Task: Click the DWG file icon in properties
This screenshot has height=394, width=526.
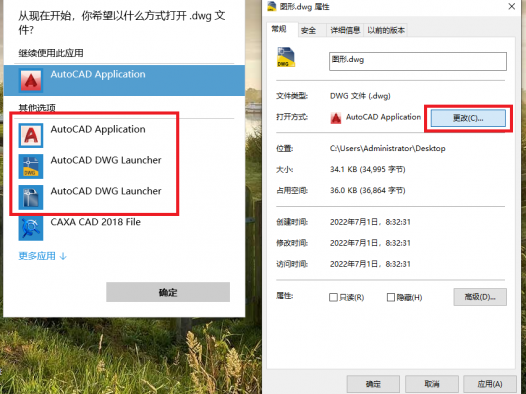Action: click(286, 57)
